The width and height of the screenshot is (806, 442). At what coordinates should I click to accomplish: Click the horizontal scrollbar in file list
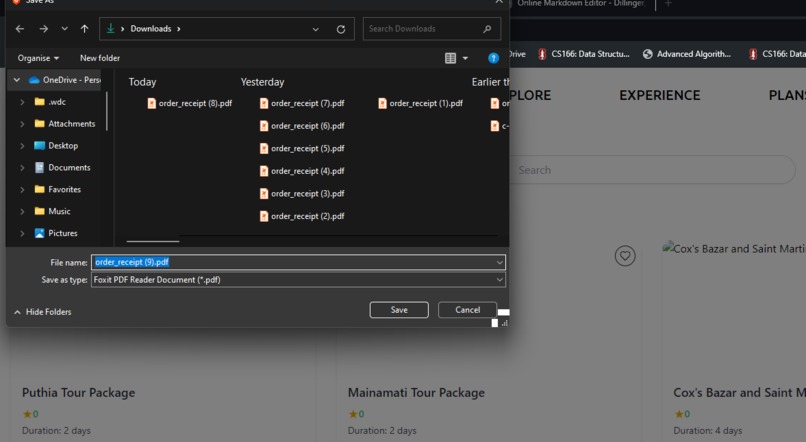153,241
